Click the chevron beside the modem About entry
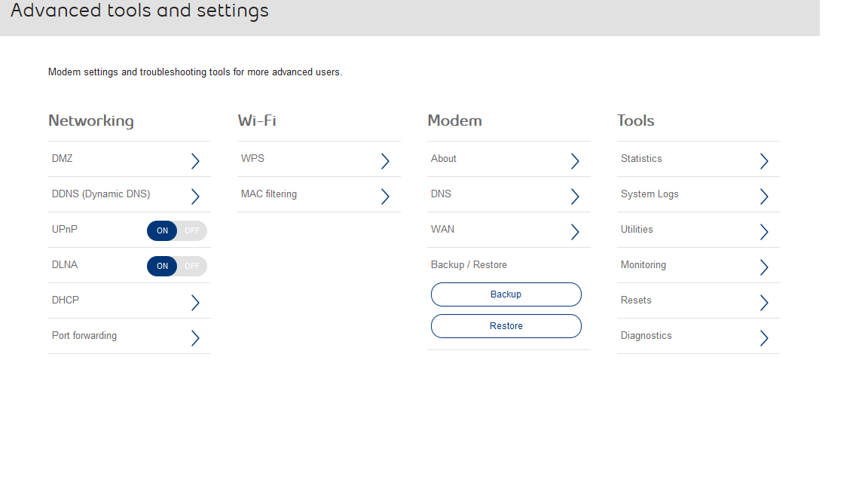This screenshot has height=488, width=868. click(x=575, y=160)
